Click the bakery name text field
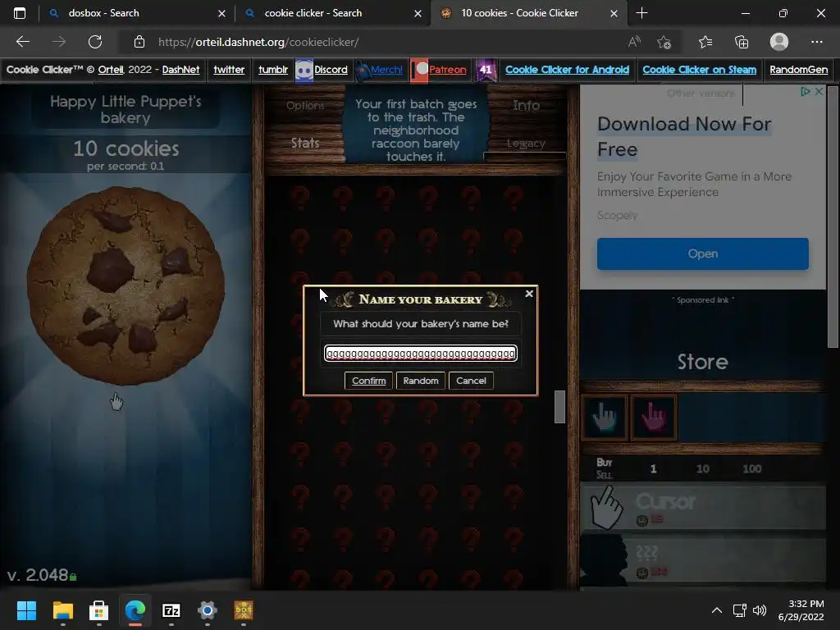 pos(421,354)
